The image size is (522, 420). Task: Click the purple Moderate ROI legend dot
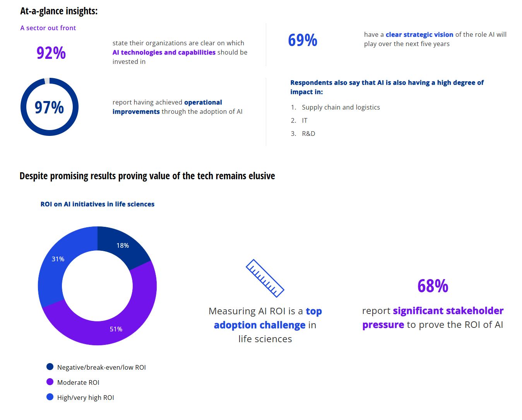pos(50,382)
